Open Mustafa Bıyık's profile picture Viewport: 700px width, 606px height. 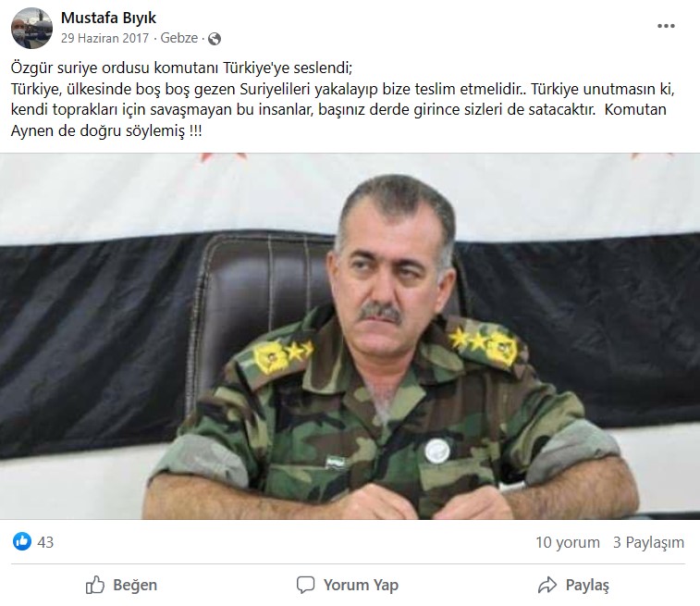tap(31, 28)
